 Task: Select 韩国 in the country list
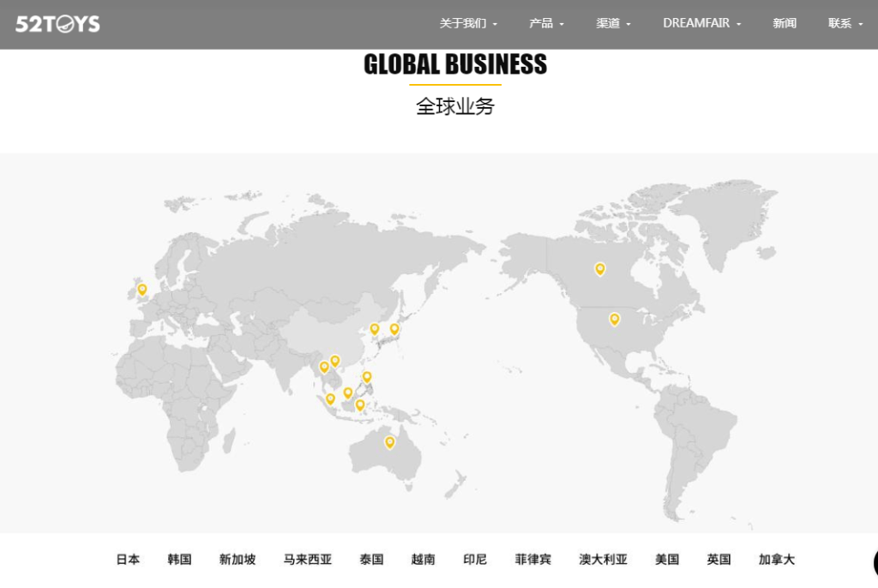pos(179,559)
